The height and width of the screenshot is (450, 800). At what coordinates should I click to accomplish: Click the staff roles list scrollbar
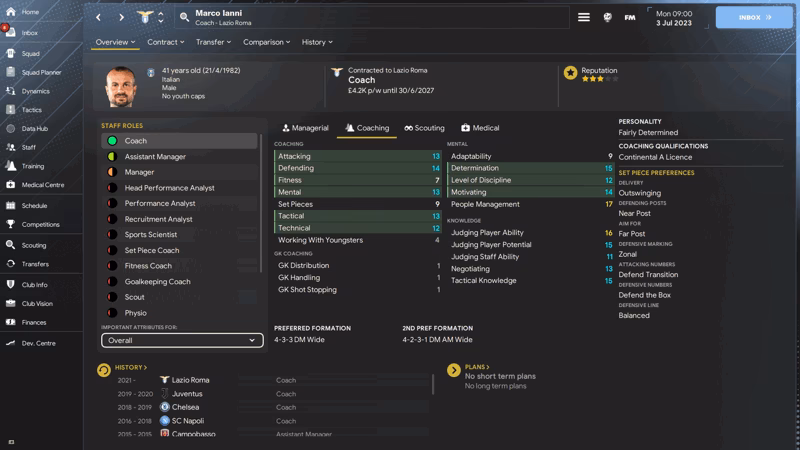click(x=261, y=204)
